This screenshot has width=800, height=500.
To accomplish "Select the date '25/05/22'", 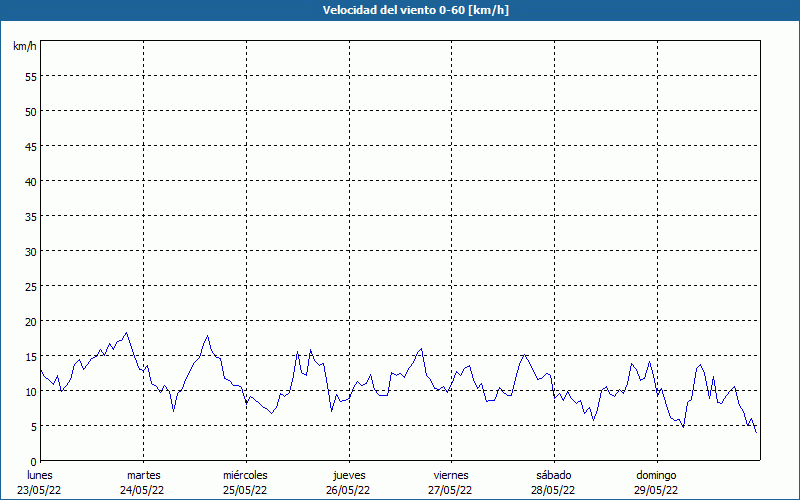I will click(245, 490).
